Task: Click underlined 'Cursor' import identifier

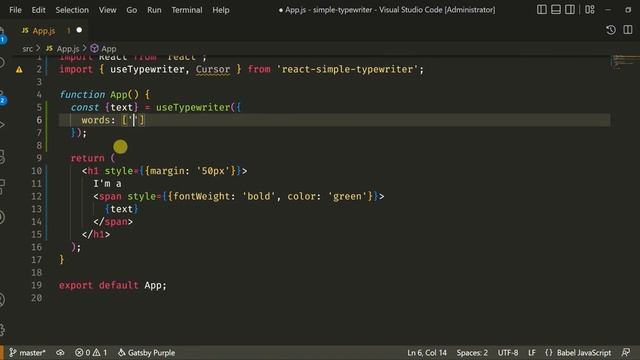Action: coord(213,69)
